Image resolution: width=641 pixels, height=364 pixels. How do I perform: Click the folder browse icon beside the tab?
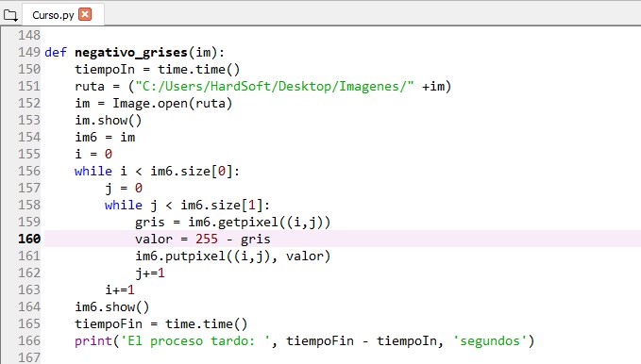coord(10,15)
